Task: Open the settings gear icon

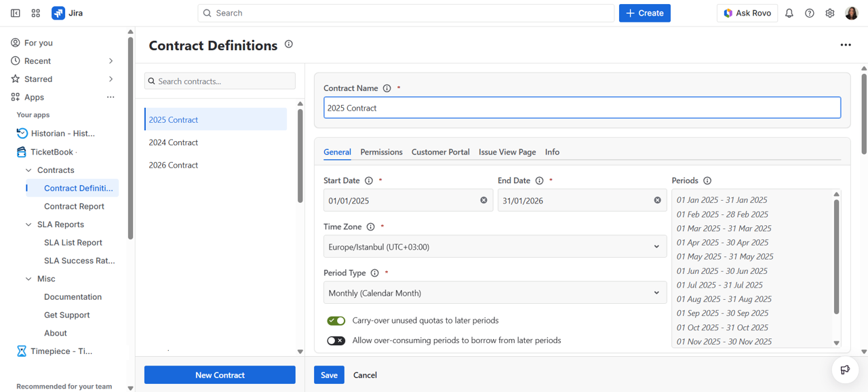Action: pos(829,13)
